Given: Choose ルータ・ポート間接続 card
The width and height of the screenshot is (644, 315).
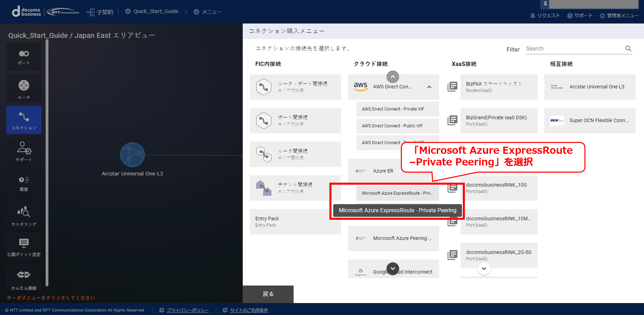Looking at the screenshot, I should point(295,87).
